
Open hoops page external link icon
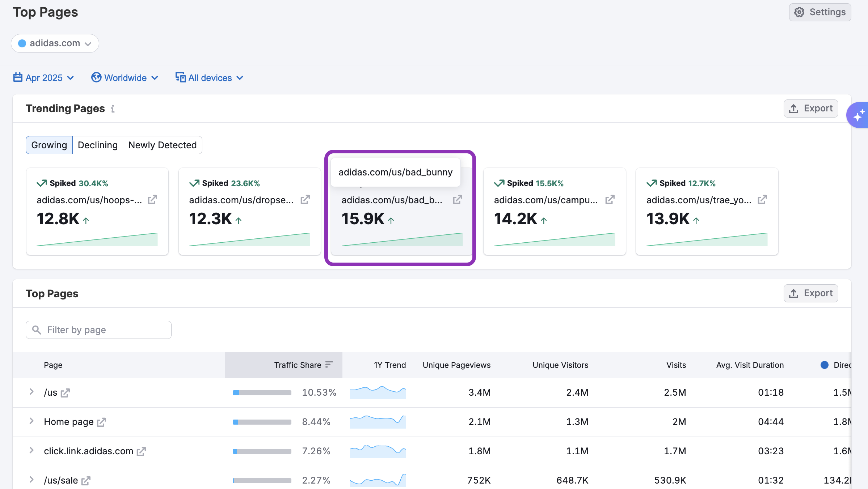(152, 200)
